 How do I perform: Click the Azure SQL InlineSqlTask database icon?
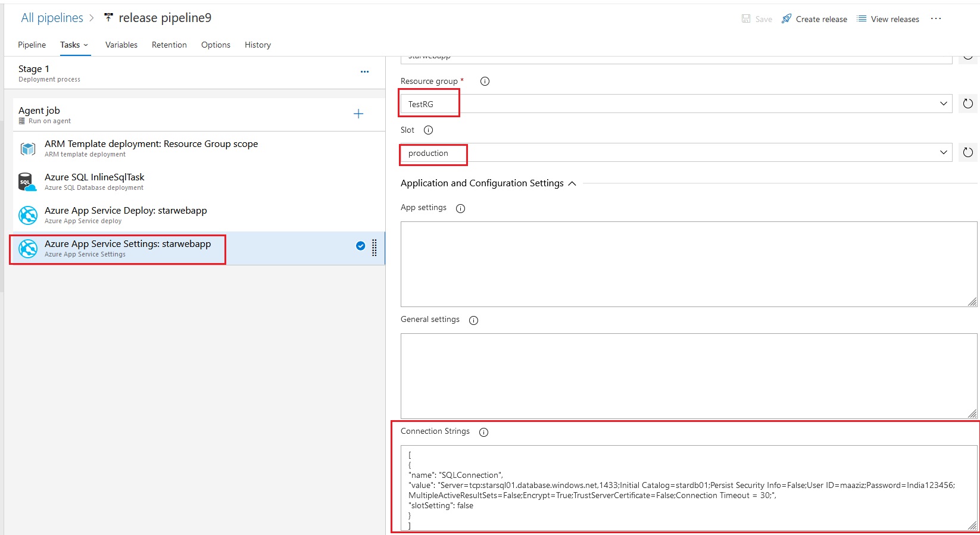point(27,182)
